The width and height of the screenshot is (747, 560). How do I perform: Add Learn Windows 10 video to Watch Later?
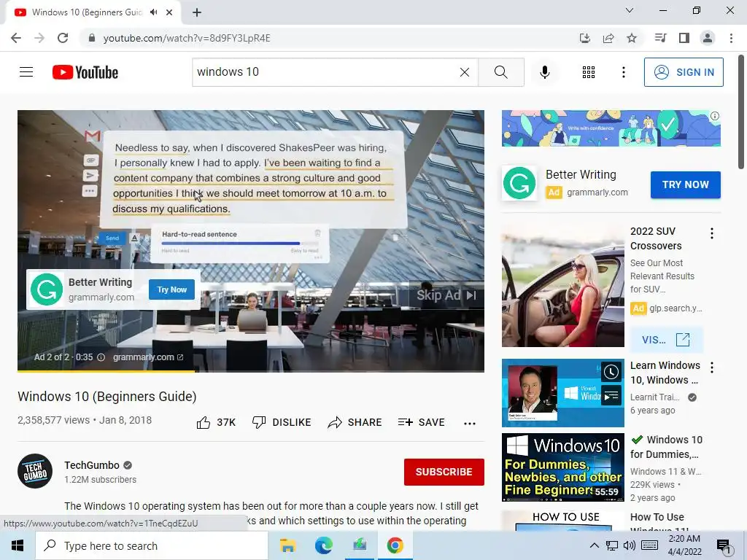click(611, 372)
